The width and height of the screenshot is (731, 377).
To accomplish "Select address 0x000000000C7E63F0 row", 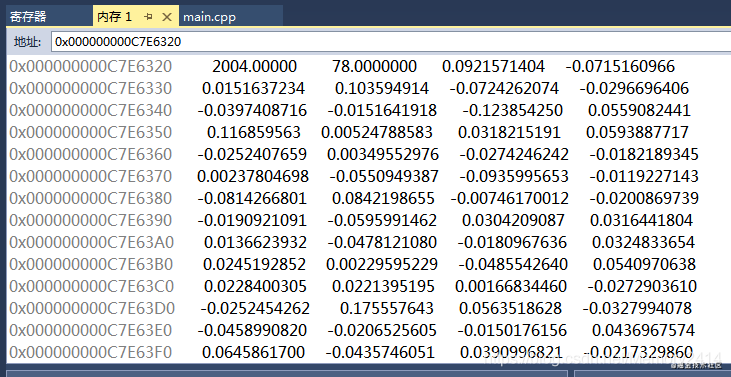I will click(91, 351).
